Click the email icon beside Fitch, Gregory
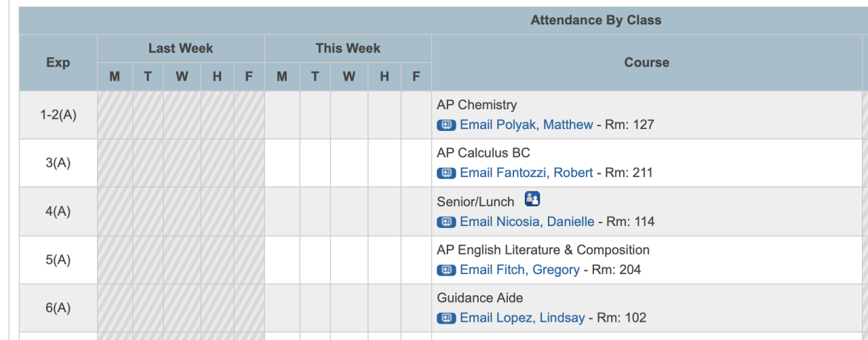Image resolution: width=868 pixels, height=340 pixels. click(x=446, y=270)
